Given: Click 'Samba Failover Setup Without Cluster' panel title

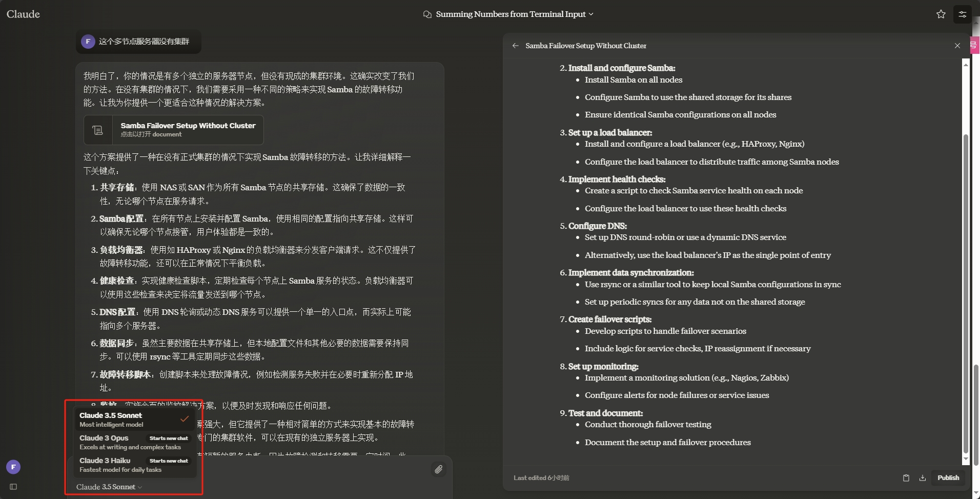Looking at the screenshot, I should click(x=586, y=46).
